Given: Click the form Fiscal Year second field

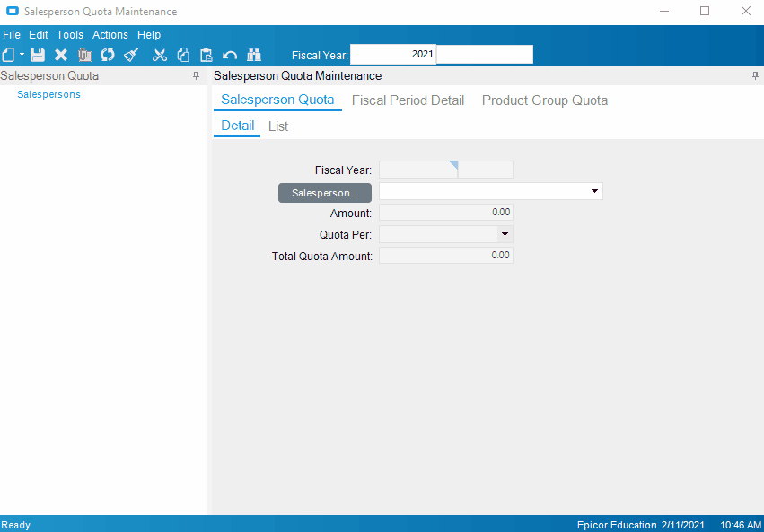Looking at the screenshot, I should (486, 170).
